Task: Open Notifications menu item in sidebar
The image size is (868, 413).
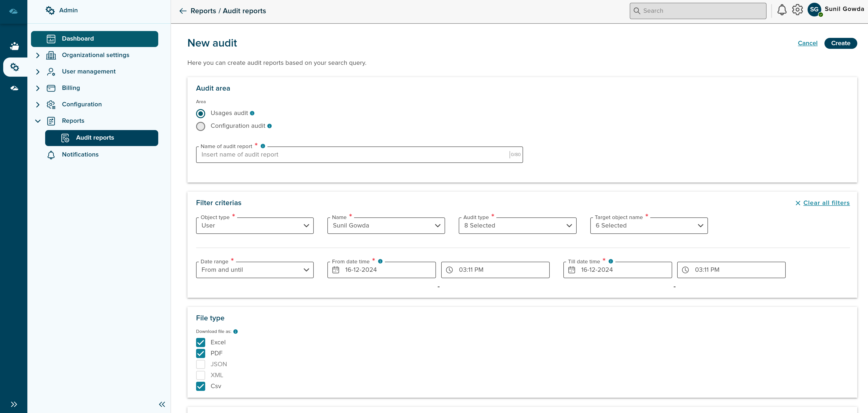Action: coord(80,154)
